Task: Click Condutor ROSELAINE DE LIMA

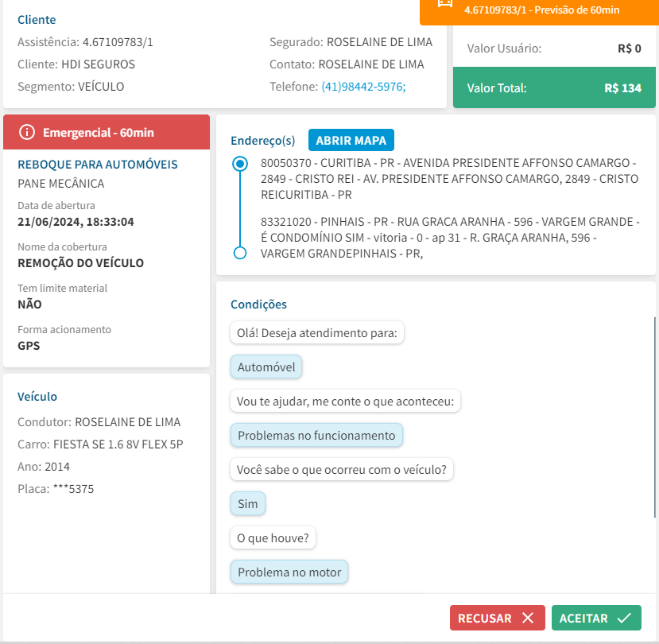Action: 99,422
